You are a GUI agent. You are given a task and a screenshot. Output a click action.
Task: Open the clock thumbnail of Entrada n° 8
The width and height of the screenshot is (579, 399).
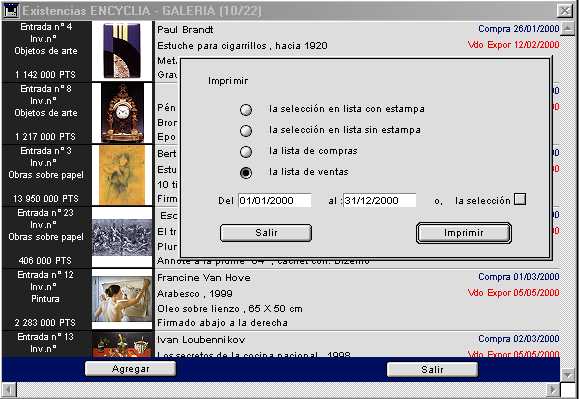pos(122,113)
